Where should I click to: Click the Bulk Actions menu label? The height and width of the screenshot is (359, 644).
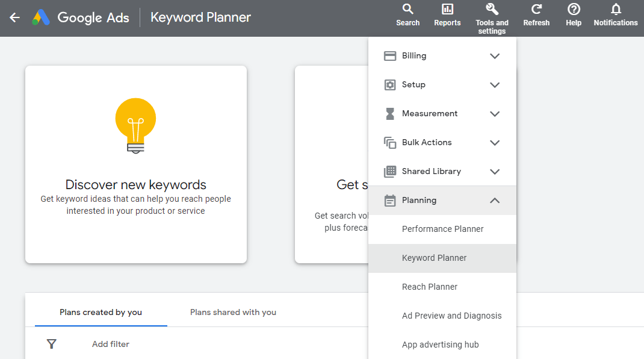427,142
